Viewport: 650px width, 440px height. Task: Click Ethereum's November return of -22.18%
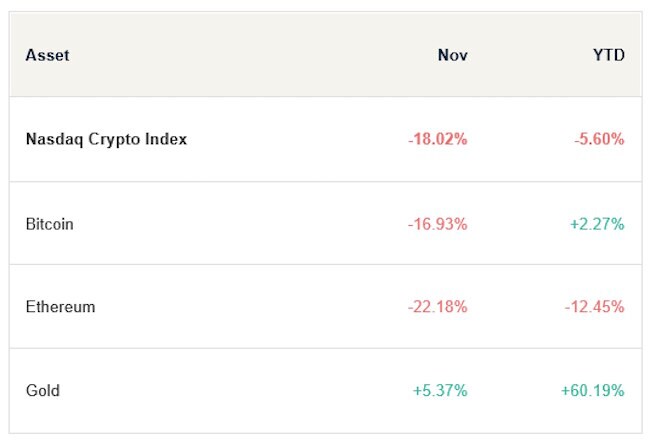[437, 307]
